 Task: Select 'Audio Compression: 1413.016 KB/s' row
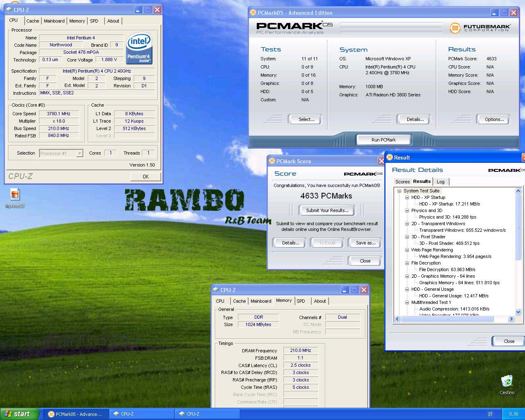[454, 309]
